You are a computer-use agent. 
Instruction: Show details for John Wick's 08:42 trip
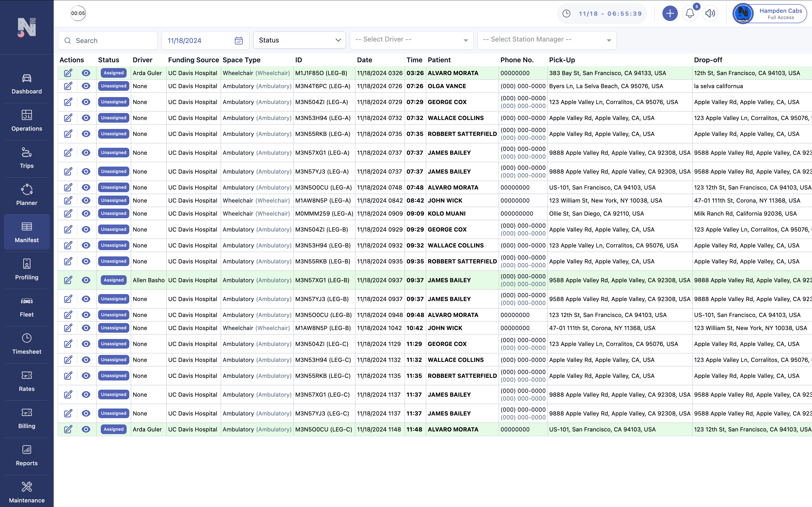pos(86,201)
